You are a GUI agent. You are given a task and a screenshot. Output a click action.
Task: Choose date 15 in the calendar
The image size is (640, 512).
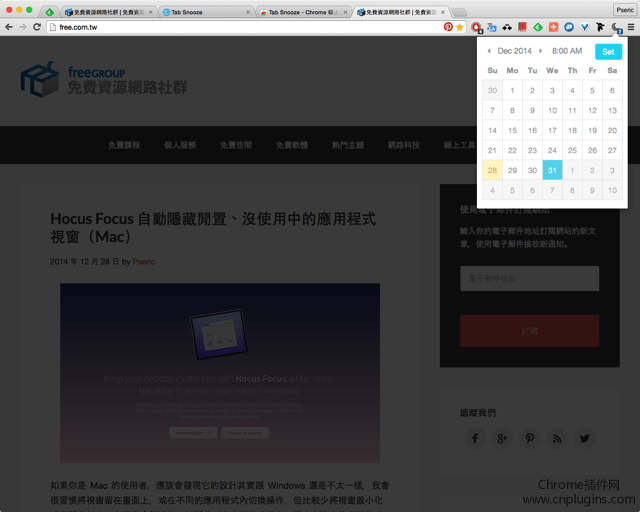(x=512, y=130)
